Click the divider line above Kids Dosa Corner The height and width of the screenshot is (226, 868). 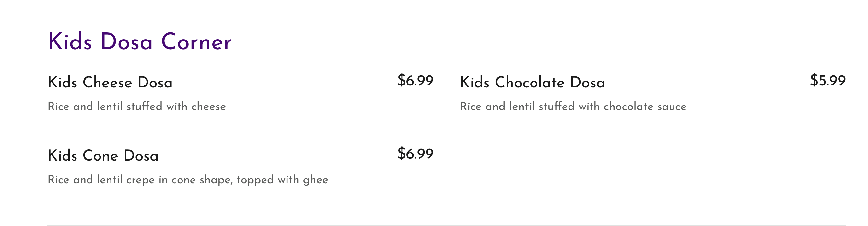446,3
